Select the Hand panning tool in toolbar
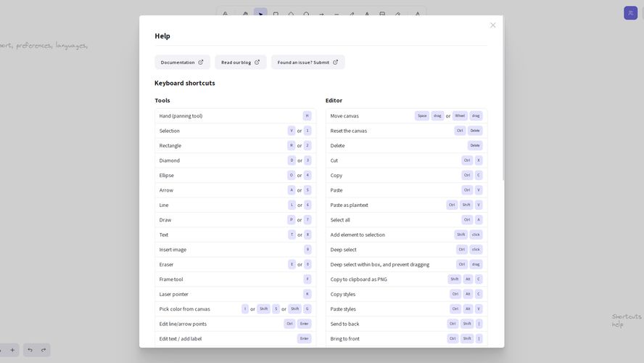 tap(245, 14)
